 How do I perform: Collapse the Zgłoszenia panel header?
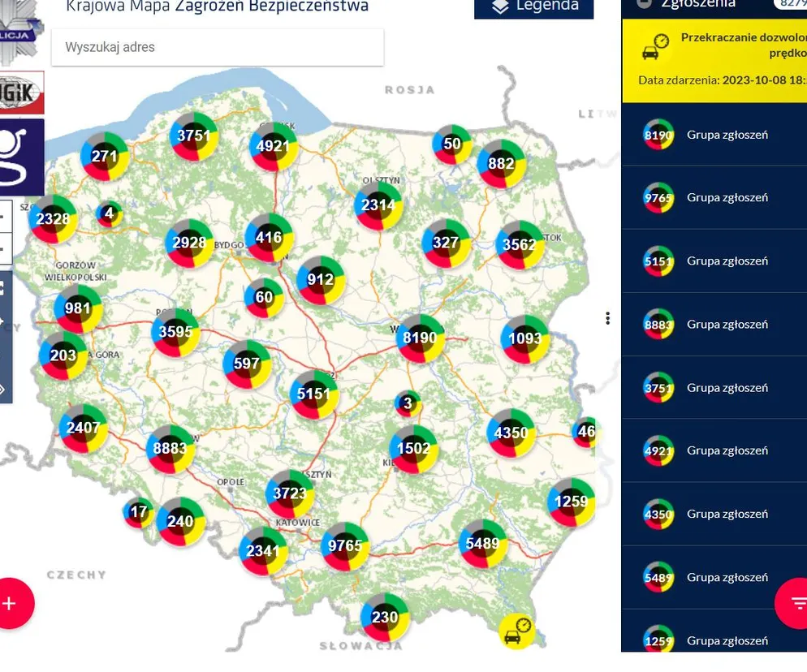(x=644, y=3)
